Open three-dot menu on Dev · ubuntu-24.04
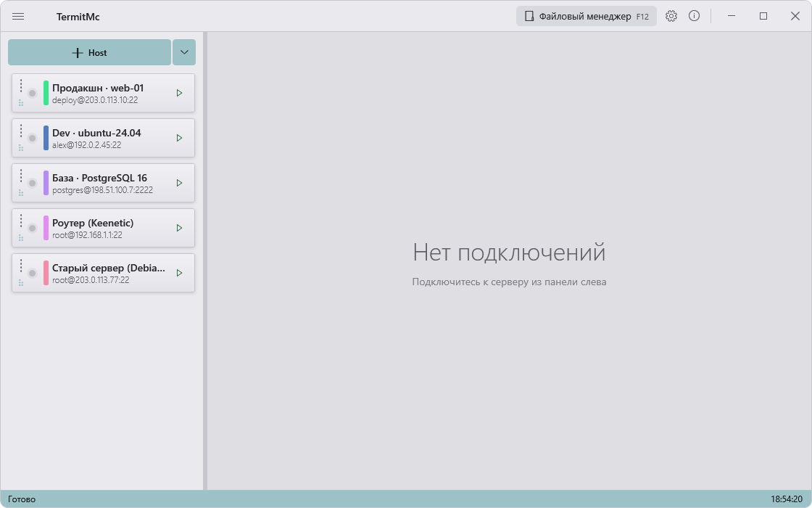Viewport: 812px width, 508px height. click(x=21, y=131)
